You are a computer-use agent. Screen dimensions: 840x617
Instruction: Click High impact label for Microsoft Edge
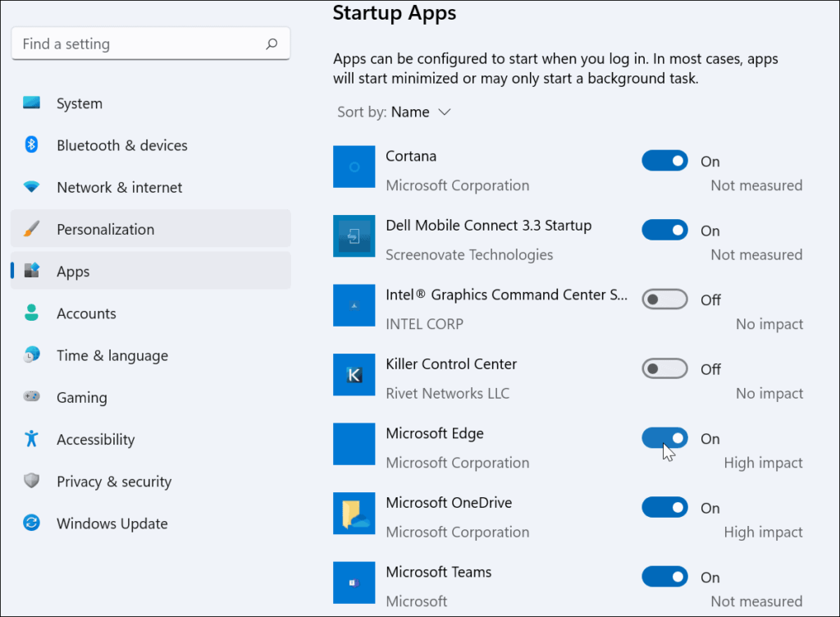[764, 463]
